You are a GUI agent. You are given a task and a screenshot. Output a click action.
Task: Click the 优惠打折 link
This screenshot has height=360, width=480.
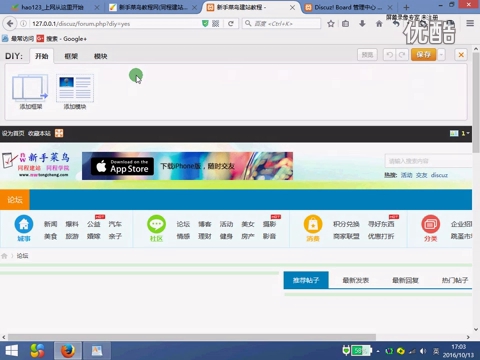click(381, 236)
